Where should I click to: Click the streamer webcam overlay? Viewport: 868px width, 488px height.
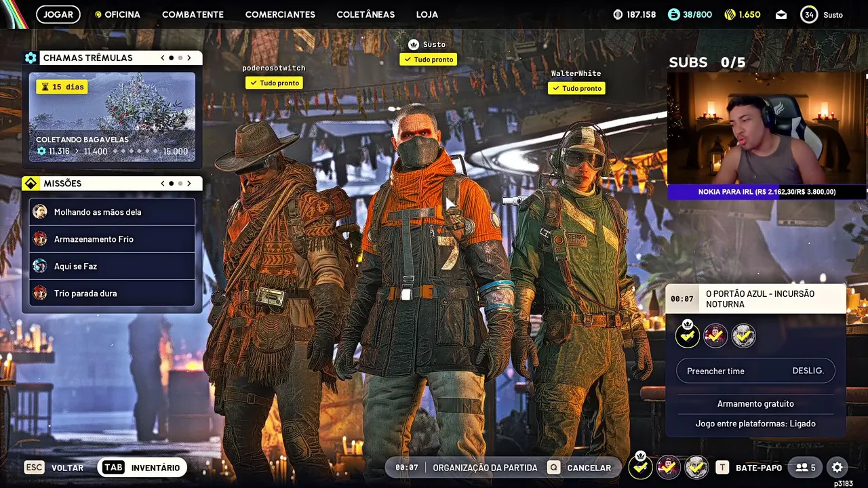click(x=767, y=128)
